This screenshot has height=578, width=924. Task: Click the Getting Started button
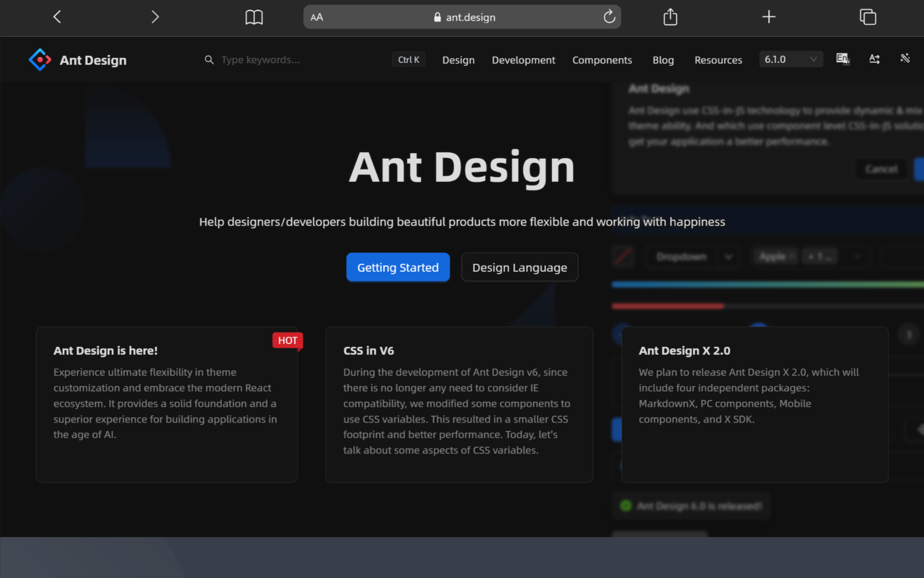point(397,267)
